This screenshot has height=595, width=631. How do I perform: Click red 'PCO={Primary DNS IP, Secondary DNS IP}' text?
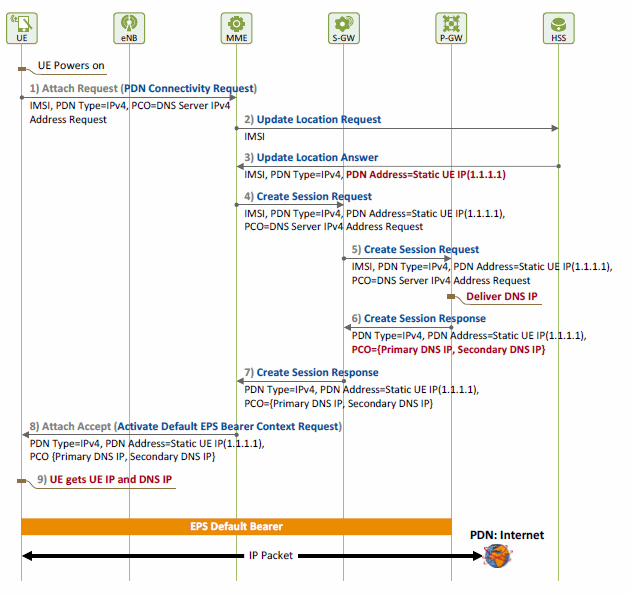point(448,350)
